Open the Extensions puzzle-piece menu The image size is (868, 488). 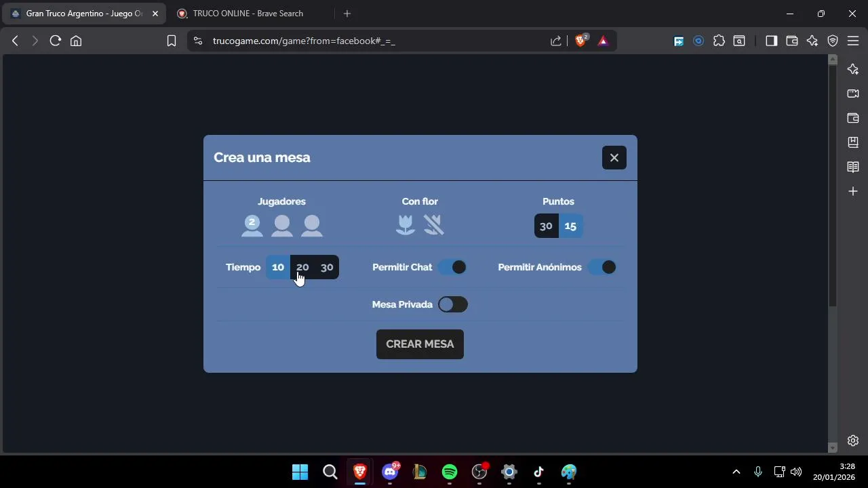[x=719, y=41]
